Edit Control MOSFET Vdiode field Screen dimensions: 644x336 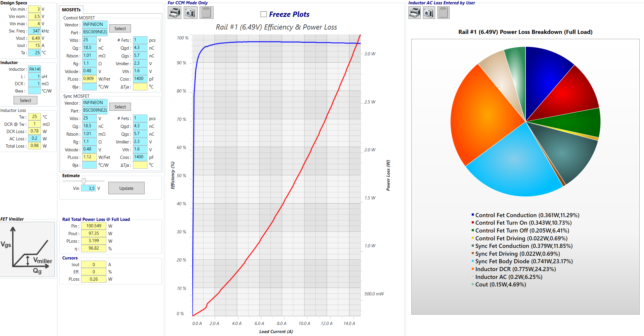coord(90,71)
